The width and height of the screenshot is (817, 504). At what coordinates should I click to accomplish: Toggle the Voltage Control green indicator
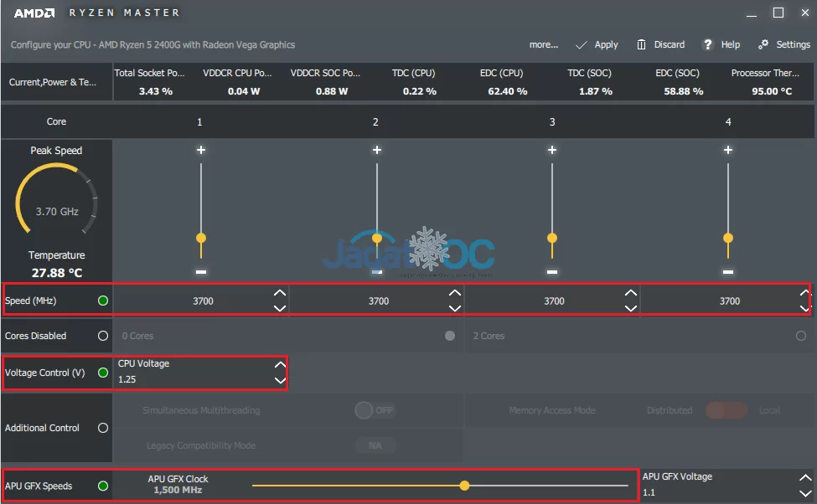(103, 373)
